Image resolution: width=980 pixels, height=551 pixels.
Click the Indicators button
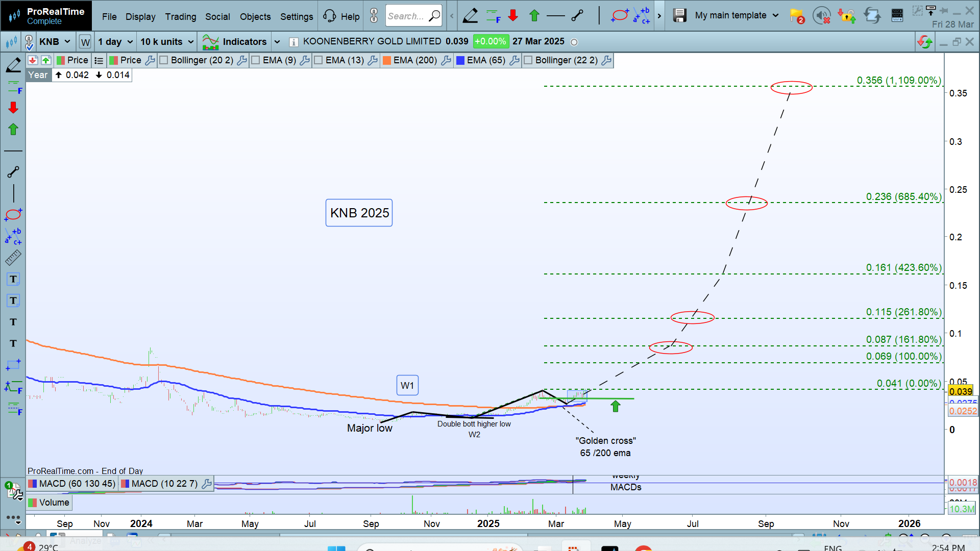[x=235, y=42]
